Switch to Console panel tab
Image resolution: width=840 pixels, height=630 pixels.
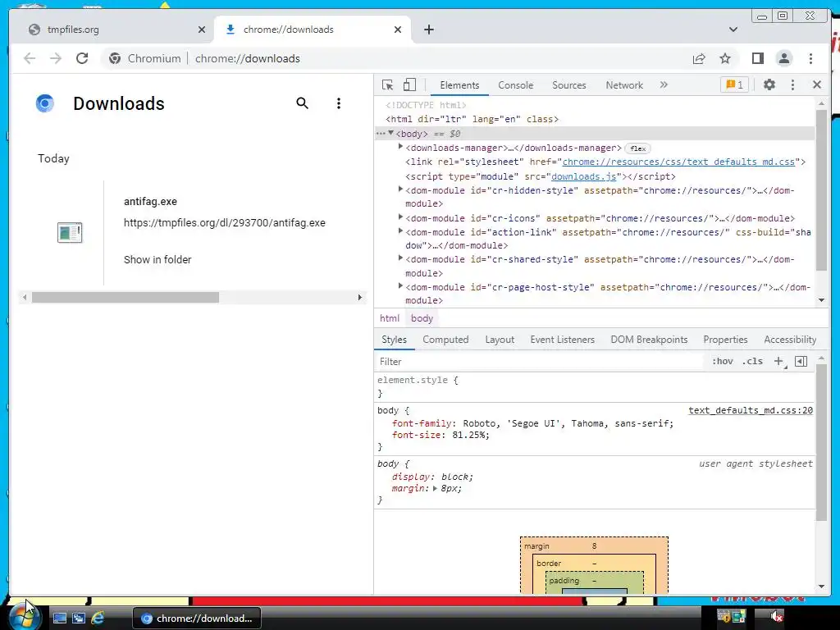click(515, 85)
